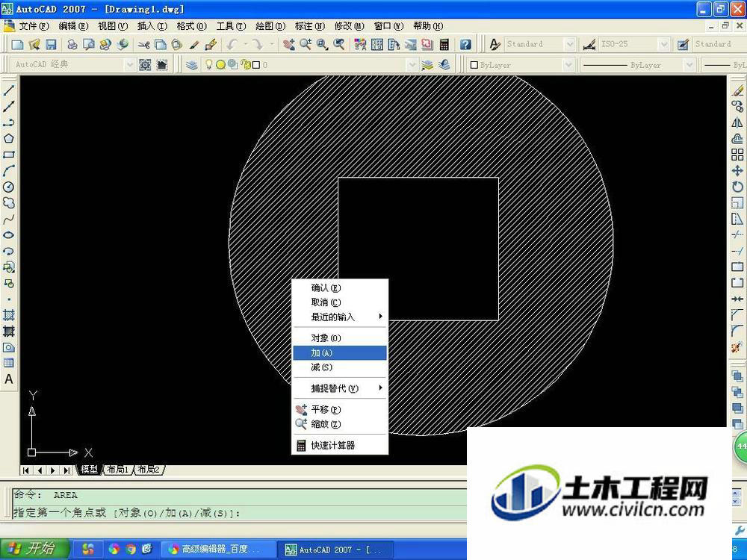Screen dimensions: 747x560
Task: Expand the Standard text style dropdown
Action: (x=570, y=44)
